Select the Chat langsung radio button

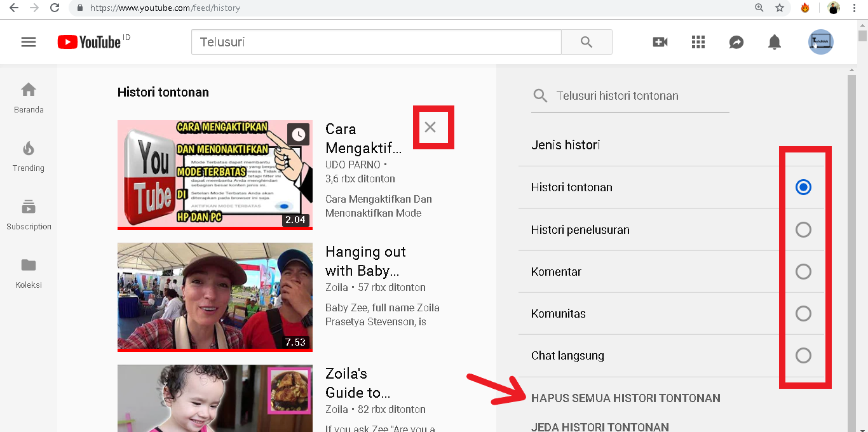click(803, 355)
